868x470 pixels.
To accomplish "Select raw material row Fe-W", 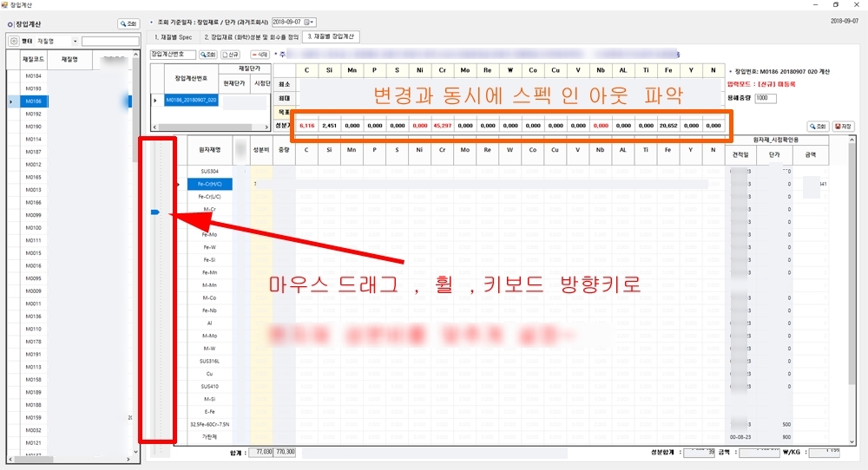I will click(210, 247).
